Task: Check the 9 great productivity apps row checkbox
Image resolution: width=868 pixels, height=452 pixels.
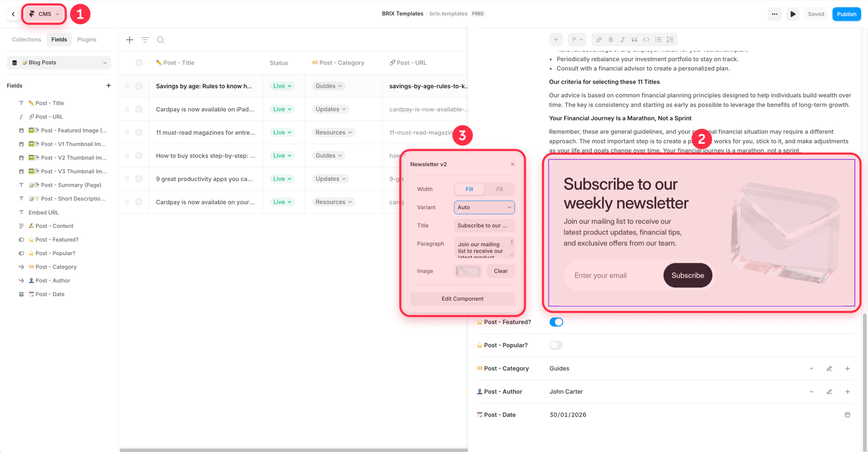Action: tap(139, 179)
